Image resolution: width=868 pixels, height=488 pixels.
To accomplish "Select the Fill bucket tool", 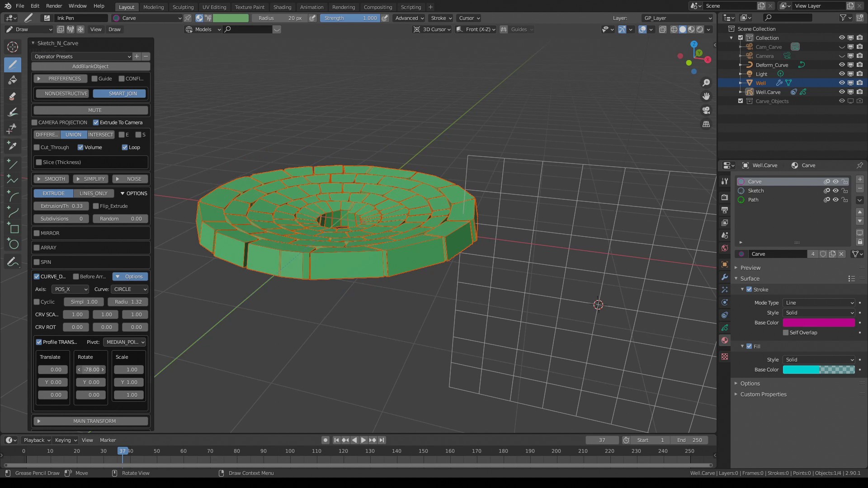I will [13, 80].
